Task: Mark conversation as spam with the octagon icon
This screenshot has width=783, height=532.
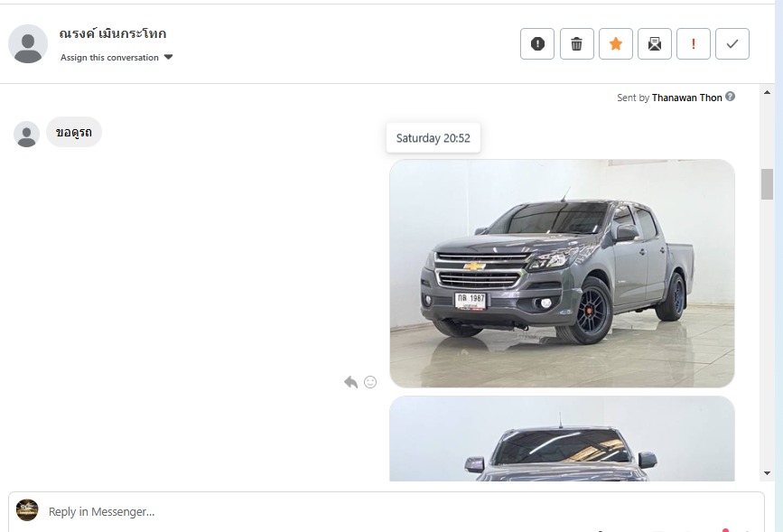Action: pos(537,43)
